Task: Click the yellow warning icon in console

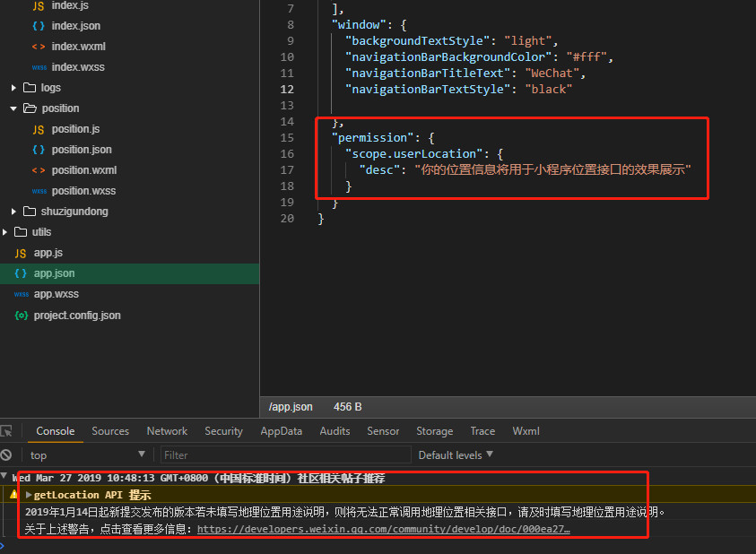Action: pyautogui.click(x=13, y=494)
